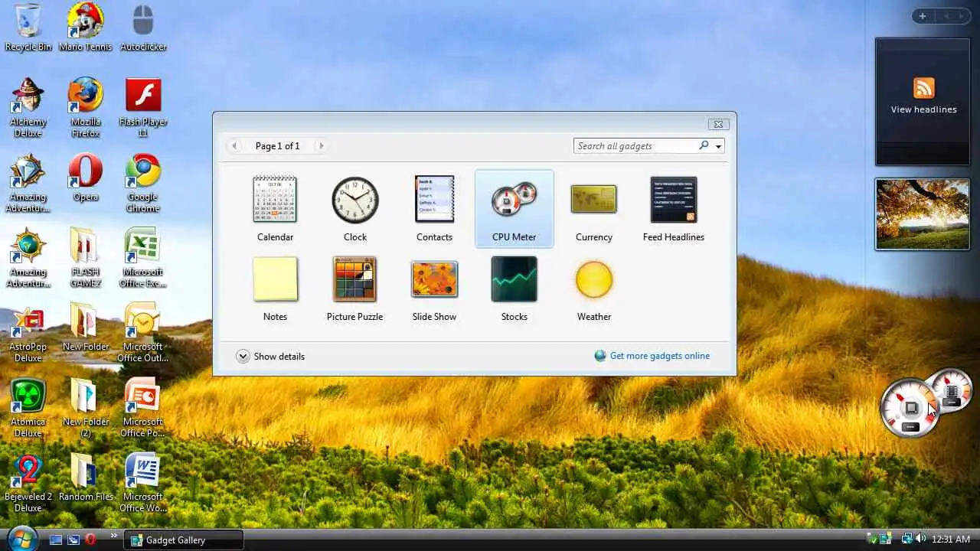Image resolution: width=980 pixels, height=551 pixels.
Task: Click the search magnifier icon
Action: [704, 145]
